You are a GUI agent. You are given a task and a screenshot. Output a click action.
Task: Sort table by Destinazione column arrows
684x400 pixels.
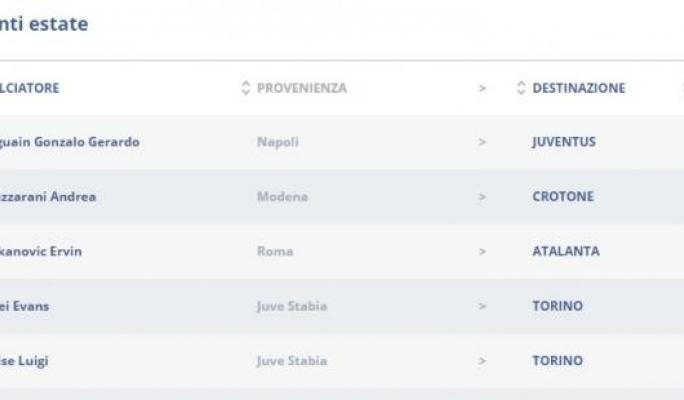(x=521, y=88)
